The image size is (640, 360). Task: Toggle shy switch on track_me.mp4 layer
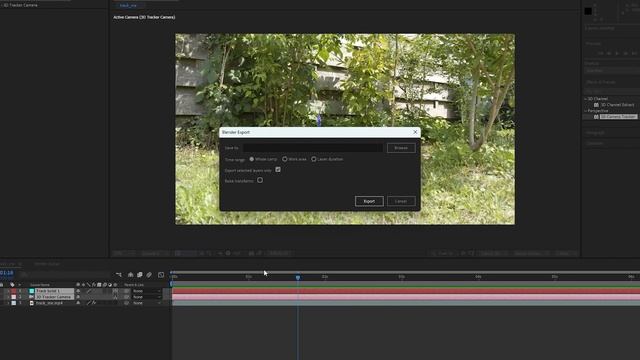point(78,303)
